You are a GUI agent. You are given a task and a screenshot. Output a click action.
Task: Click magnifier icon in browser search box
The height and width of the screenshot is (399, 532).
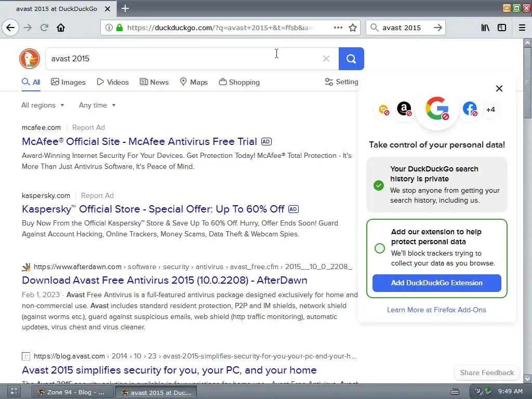pyautogui.click(x=374, y=28)
